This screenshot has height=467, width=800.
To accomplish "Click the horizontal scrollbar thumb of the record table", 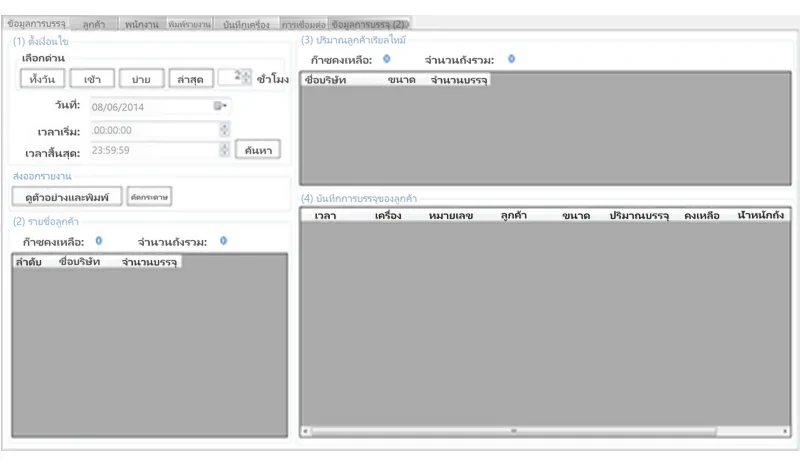I will pos(514,431).
